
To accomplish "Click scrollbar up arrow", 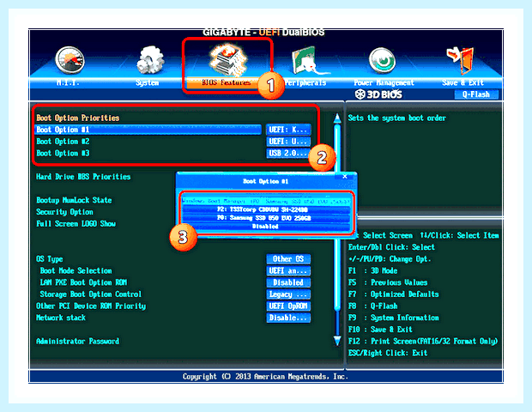I will point(337,118).
